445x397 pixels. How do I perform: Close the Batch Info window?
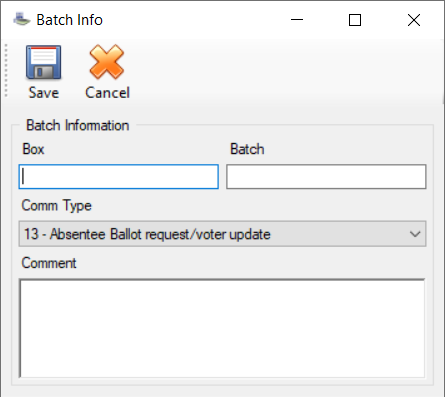414,20
